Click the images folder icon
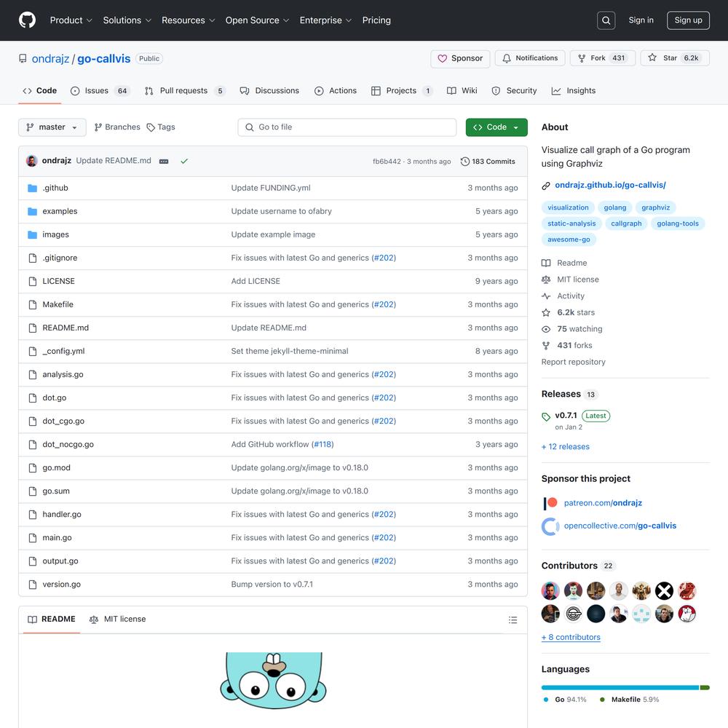 click(x=32, y=234)
